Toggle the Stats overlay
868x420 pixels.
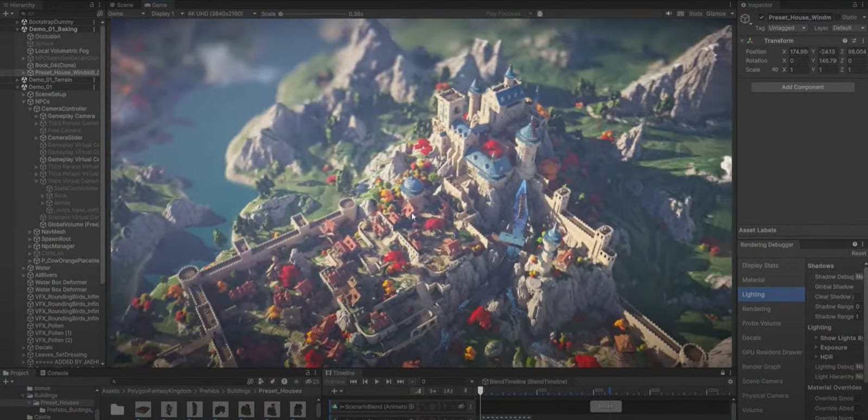click(695, 14)
